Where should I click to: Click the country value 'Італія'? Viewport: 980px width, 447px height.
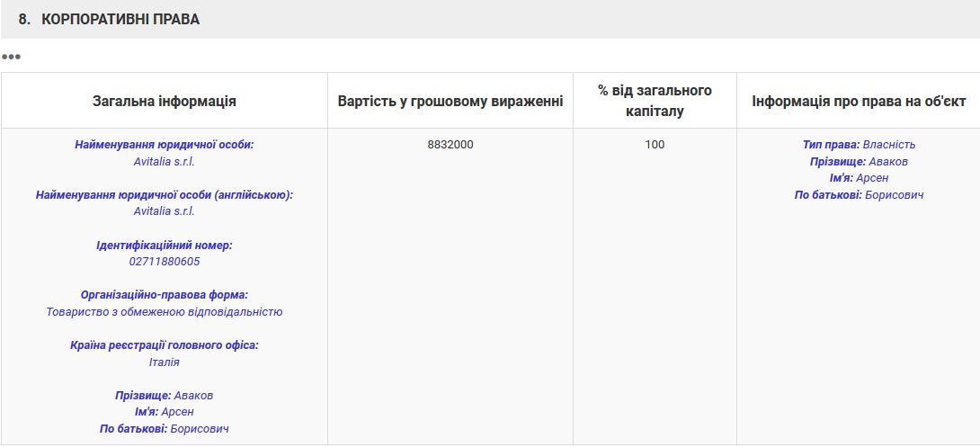[x=164, y=362]
